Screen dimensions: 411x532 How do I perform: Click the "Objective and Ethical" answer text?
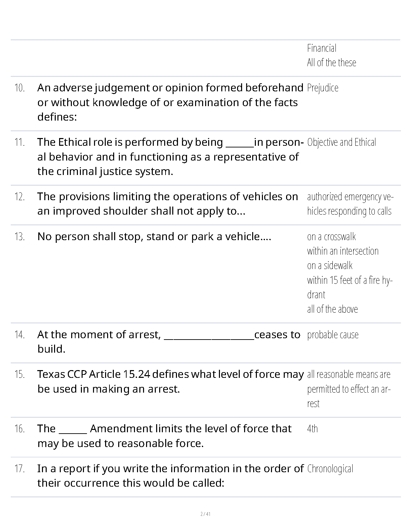(x=341, y=142)
